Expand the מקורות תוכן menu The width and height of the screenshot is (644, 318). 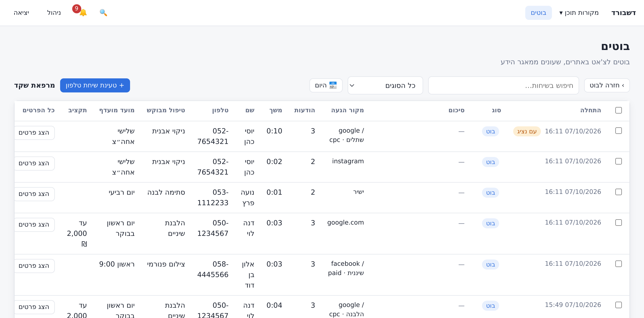click(579, 13)
